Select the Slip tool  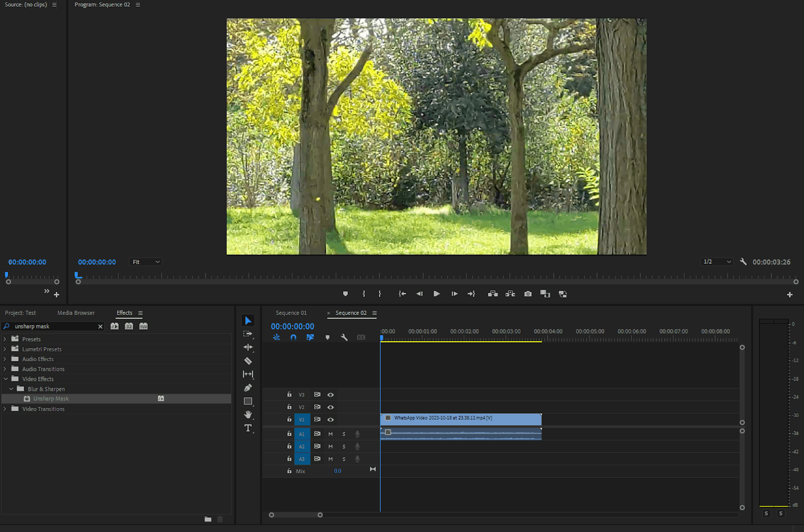pos(248,374)
